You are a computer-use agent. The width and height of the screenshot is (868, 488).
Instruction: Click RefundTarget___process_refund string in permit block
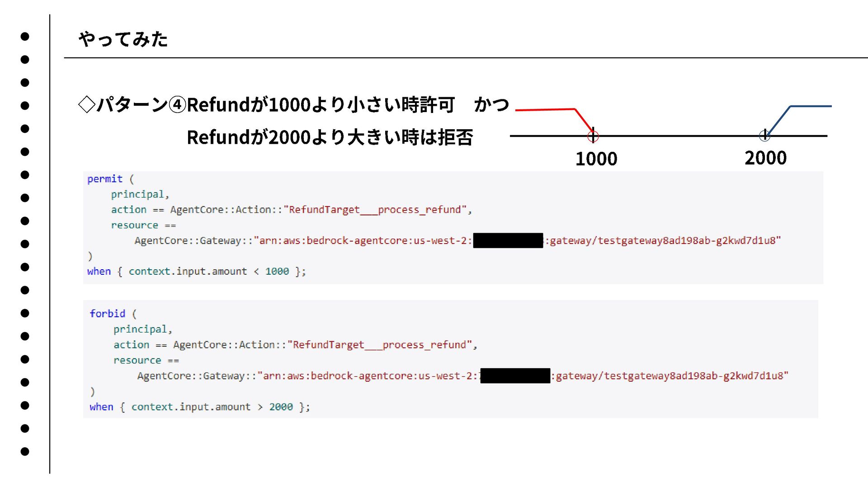(374, 210)
